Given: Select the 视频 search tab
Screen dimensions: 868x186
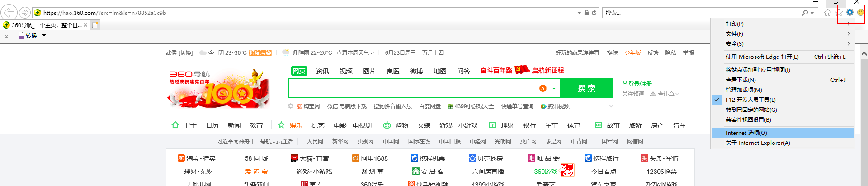Looking at the screenshot, I should [x=346, y=71].
